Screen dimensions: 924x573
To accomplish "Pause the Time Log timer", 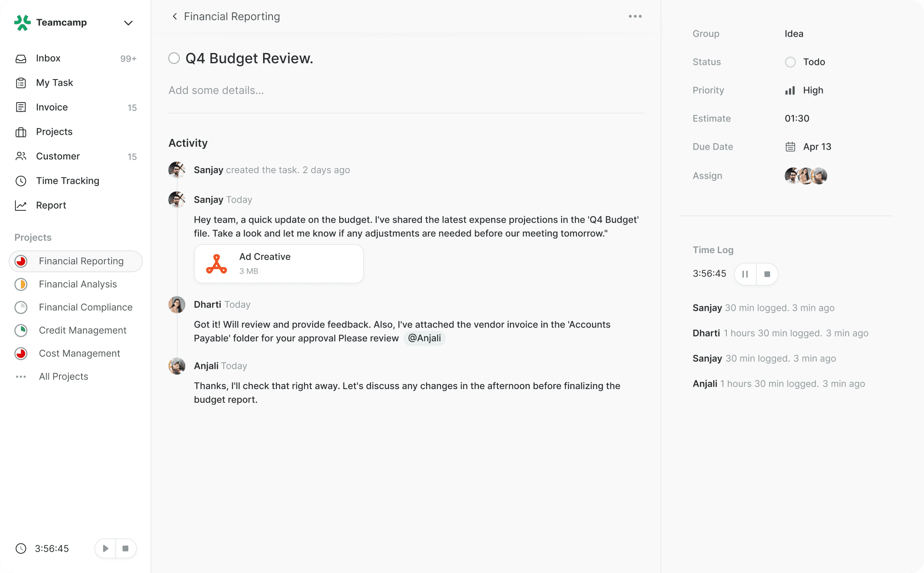I will (x=745, y=274).
